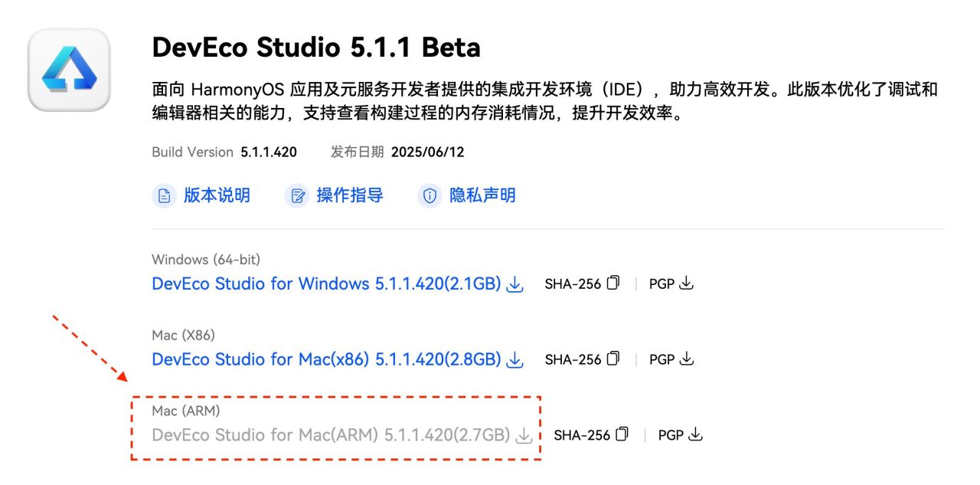
Task: Click the Mac(x86) SHA-256 text label
Action: pos(573,359)
